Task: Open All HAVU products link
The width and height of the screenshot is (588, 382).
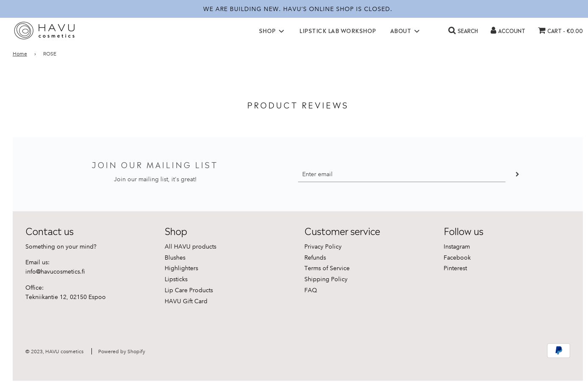Action: [190, 246]
